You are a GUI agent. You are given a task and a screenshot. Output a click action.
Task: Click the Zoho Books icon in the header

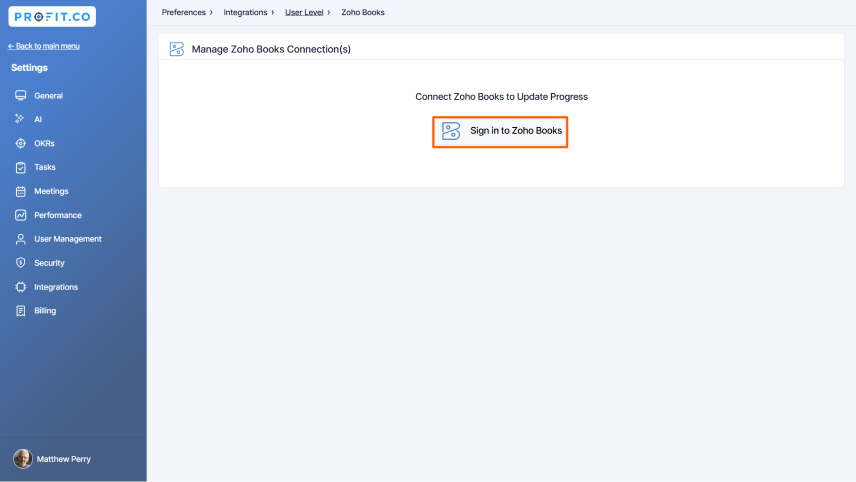(x=177, y=49)
